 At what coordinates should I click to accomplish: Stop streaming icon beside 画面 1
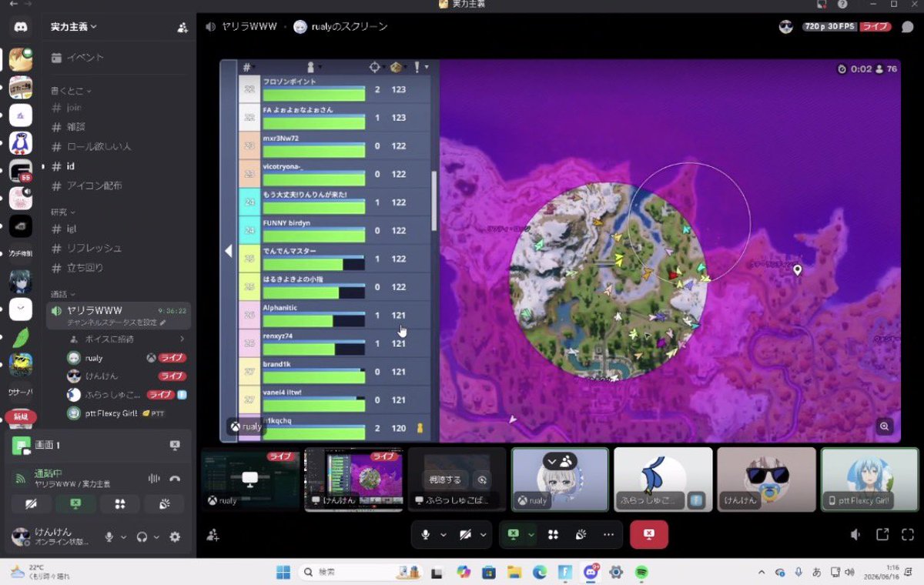[x=175, y=445]
